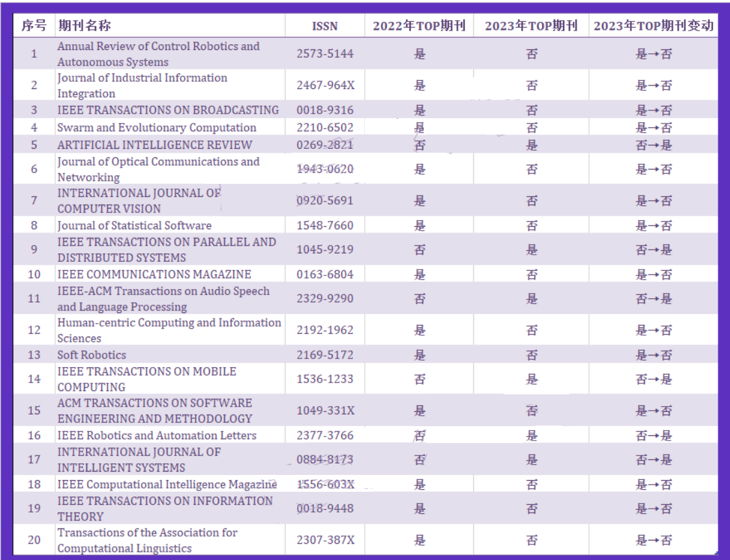
Task: Select Journal of Industrial Information Integration
Action: coord(142,86)
